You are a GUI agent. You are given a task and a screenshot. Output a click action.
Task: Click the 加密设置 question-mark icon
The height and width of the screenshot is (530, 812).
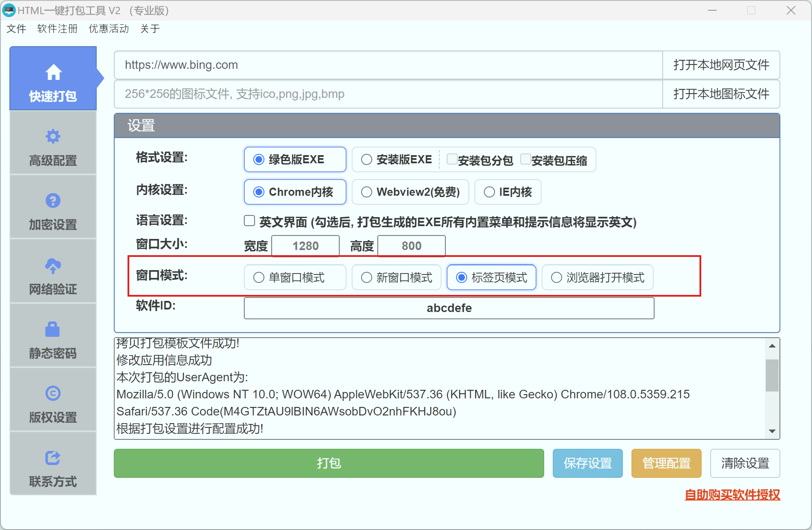tap(53, 200)
